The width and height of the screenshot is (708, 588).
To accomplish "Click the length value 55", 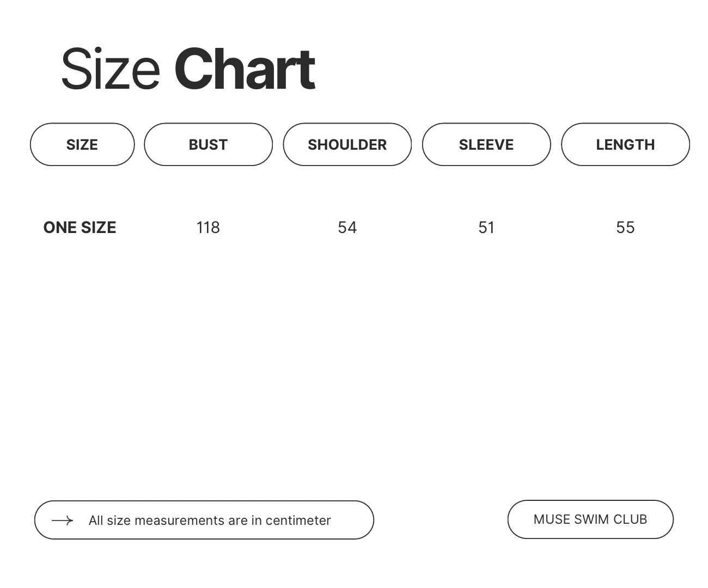I will (x=625, y=228).
